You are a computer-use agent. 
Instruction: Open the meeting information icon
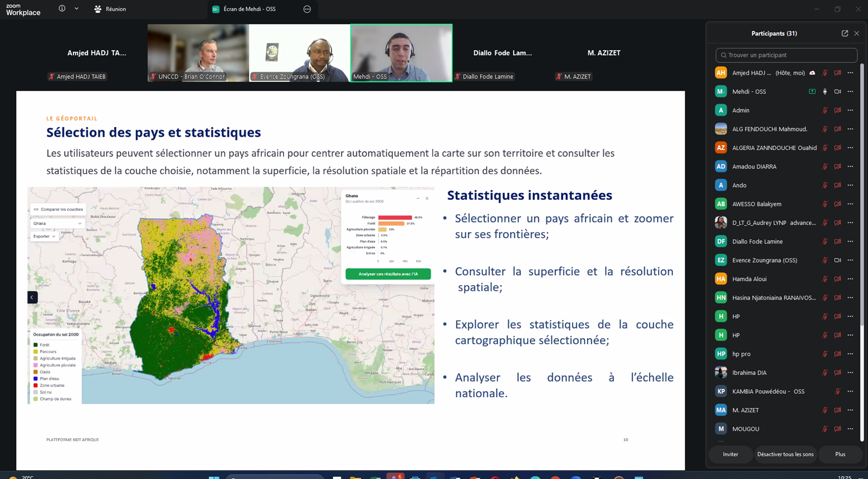pos(62,9)
